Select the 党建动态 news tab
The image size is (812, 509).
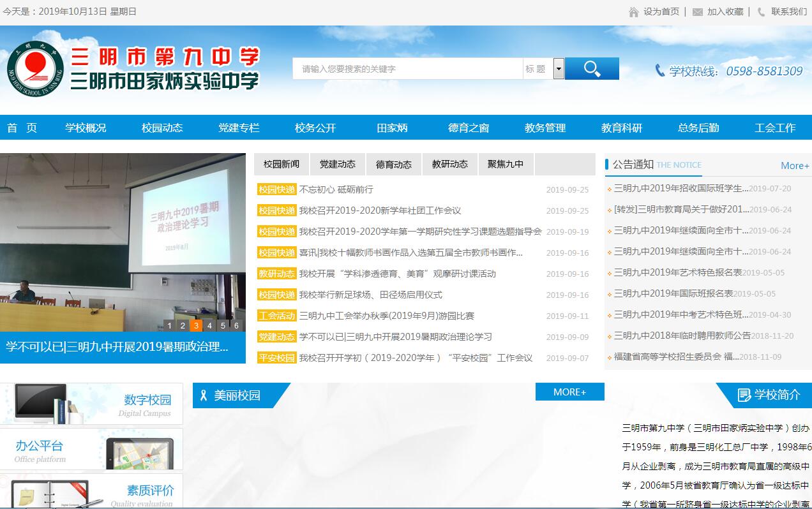[x=337, y=164]
